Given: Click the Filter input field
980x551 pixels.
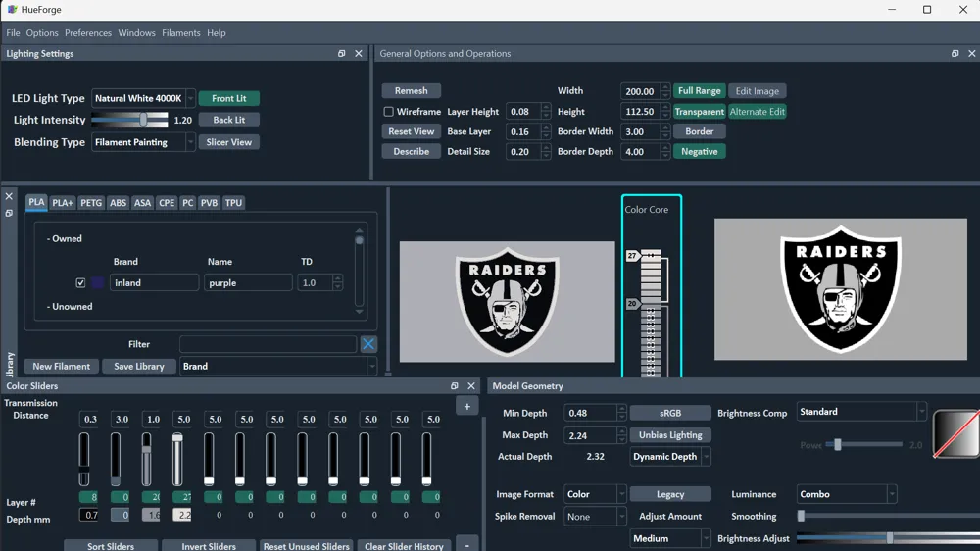Looking at the screenshot, I should pos(269,344).
